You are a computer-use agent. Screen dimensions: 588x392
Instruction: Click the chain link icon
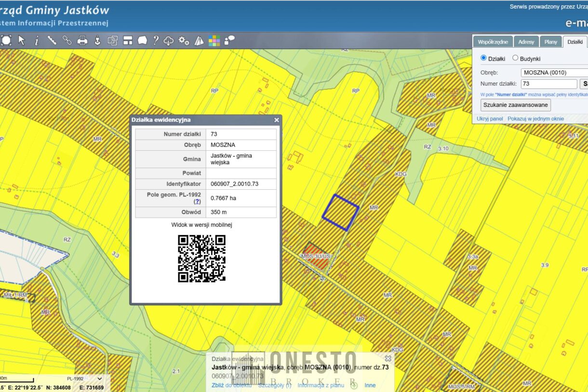click(x=67, y=40)
